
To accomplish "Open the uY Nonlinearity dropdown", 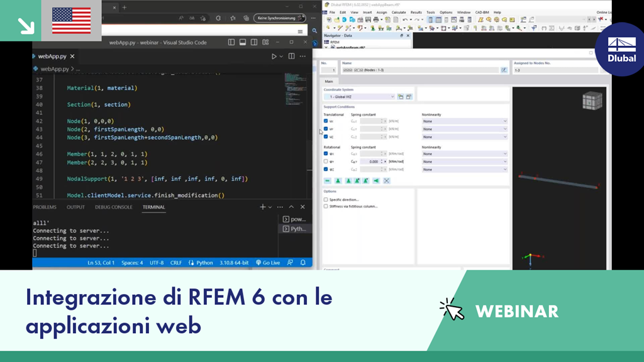I will pos(465,129).
